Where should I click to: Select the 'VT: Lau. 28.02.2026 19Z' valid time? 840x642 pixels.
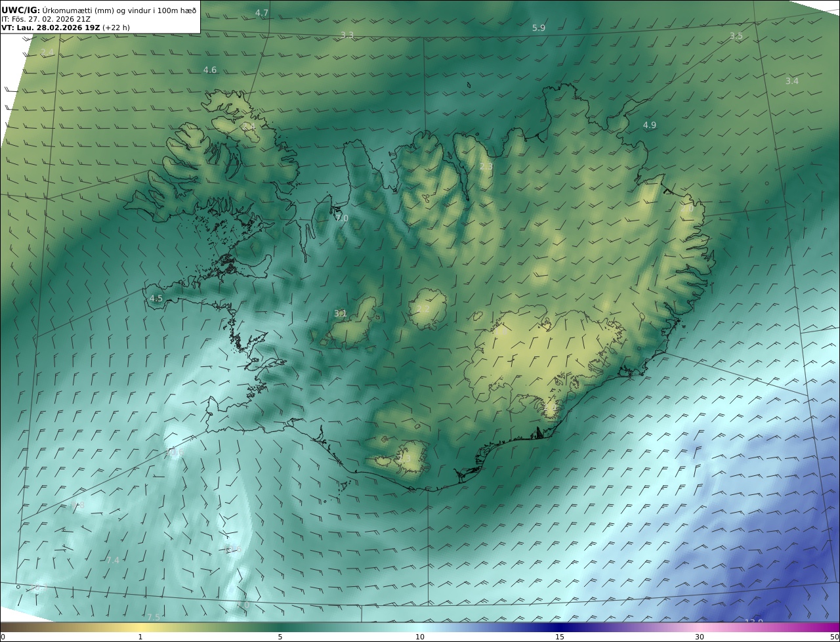[51, 28]
